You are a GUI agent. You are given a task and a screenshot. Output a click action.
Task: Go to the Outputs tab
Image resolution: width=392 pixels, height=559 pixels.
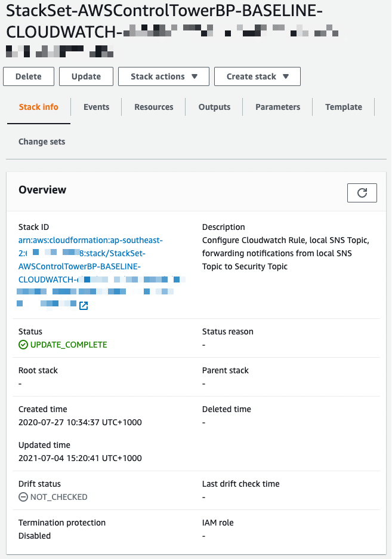click(x=214, y=107)
